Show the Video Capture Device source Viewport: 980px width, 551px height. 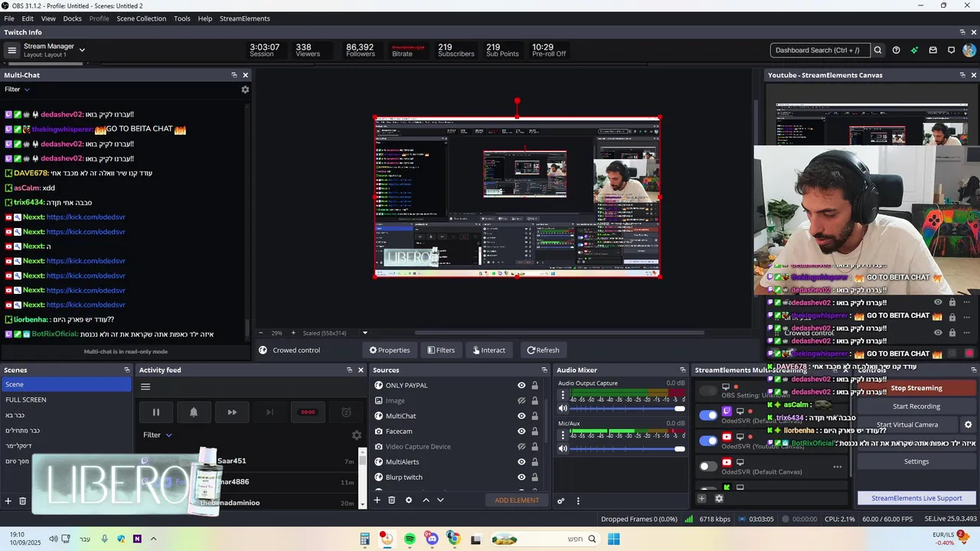(521, 447)
